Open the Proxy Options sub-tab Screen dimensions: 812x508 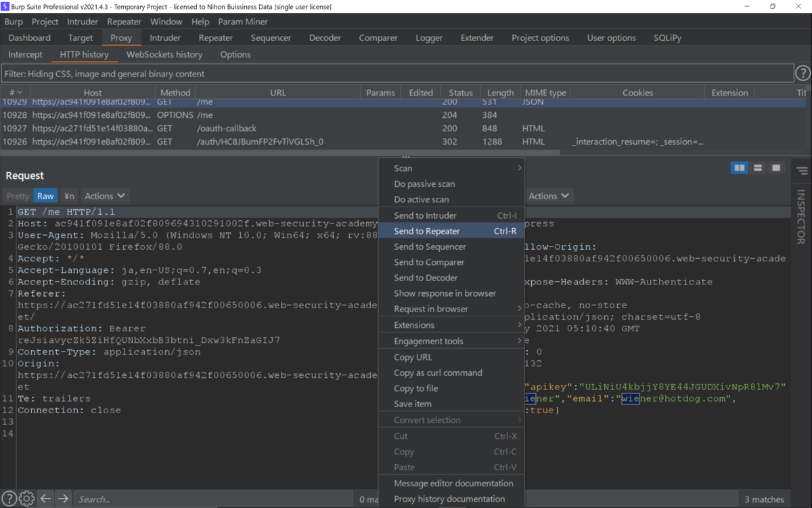[x=235, y=54]
